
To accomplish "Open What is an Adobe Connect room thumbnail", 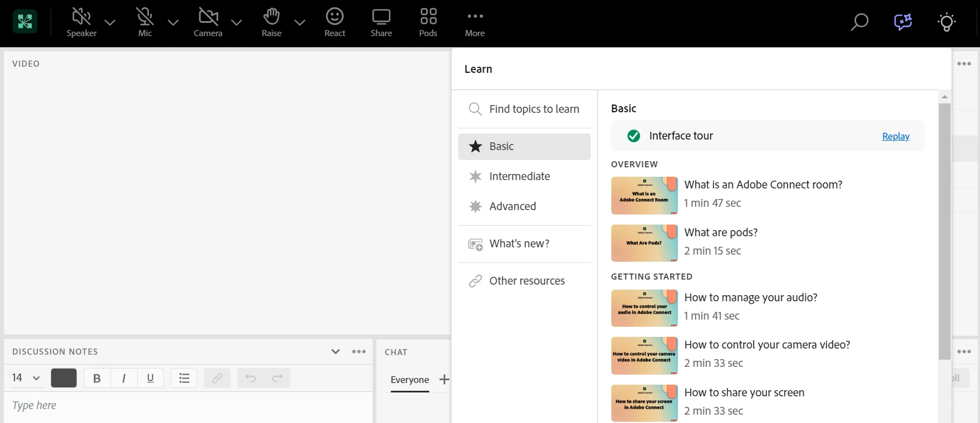I will [x=645, y=196].
